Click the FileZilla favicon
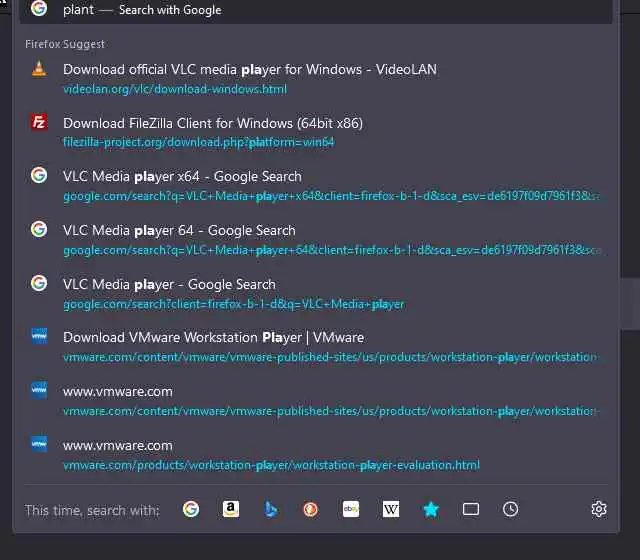This screenshot has width=640, height=560. tap(39, 122)
